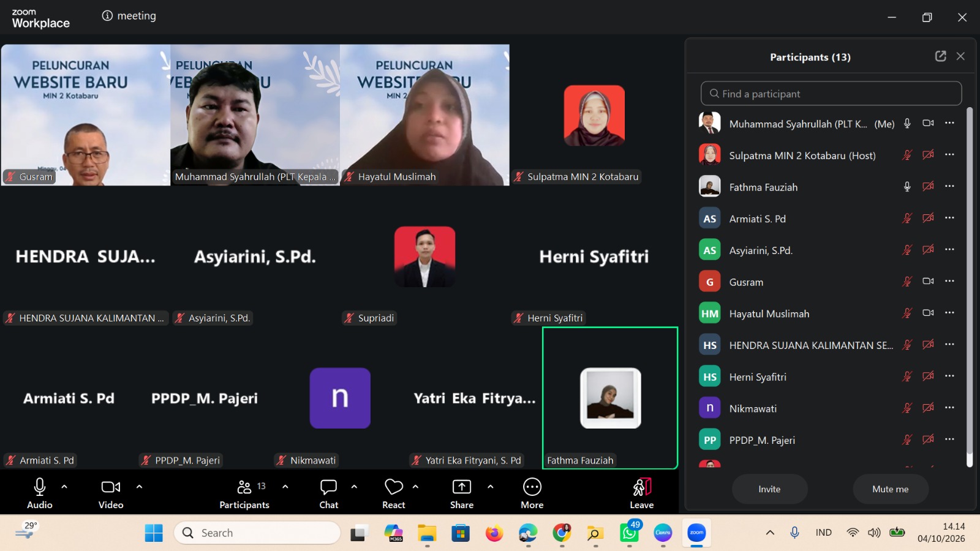Click the Mute me button
This screenshot has height=551, width=980.
coord(890,489)
